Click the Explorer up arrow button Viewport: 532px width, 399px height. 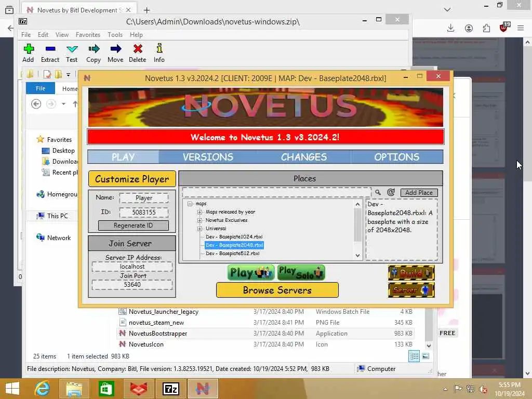tap(75, 104)
